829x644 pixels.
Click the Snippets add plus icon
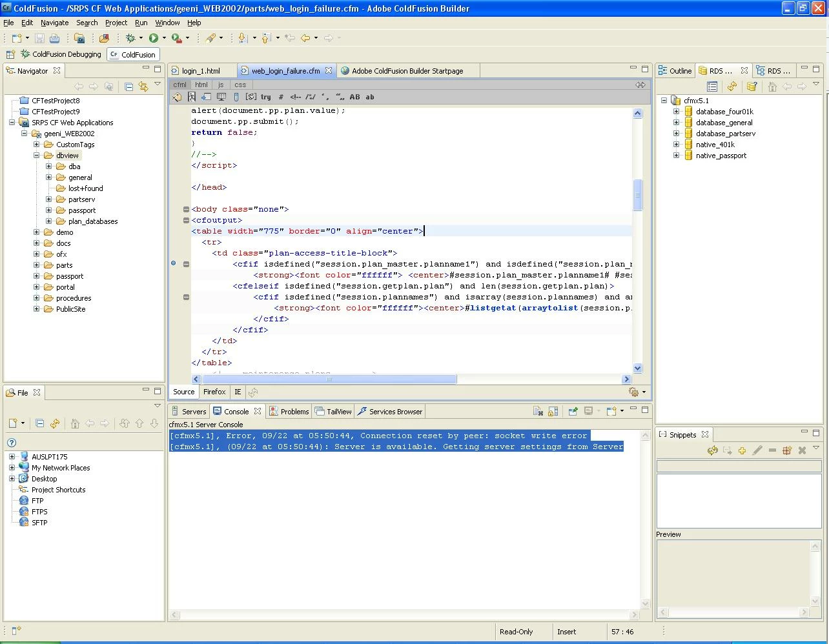tap(742, 450)
